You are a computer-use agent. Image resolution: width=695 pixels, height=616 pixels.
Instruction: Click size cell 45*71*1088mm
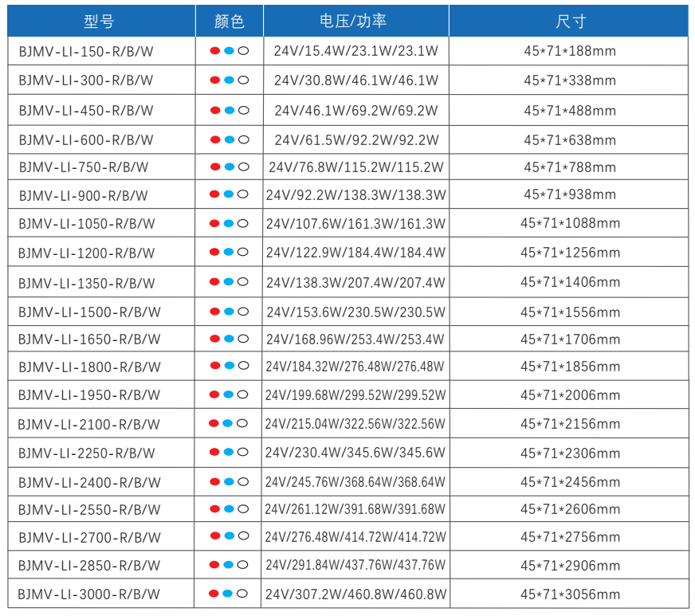point(571,223)
